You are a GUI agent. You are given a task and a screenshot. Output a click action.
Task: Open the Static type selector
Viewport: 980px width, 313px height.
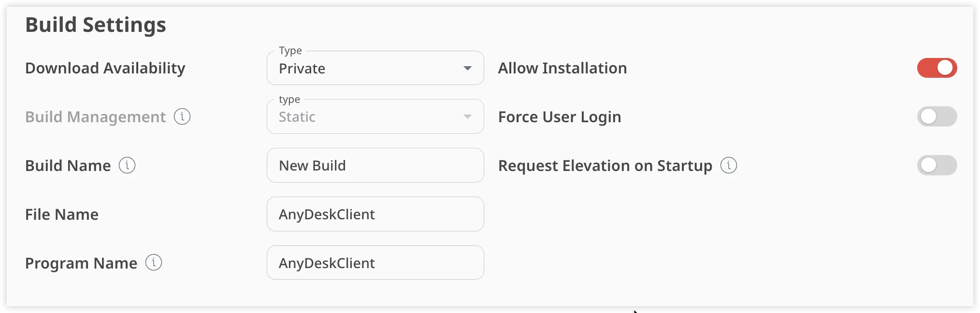point(375,116)
